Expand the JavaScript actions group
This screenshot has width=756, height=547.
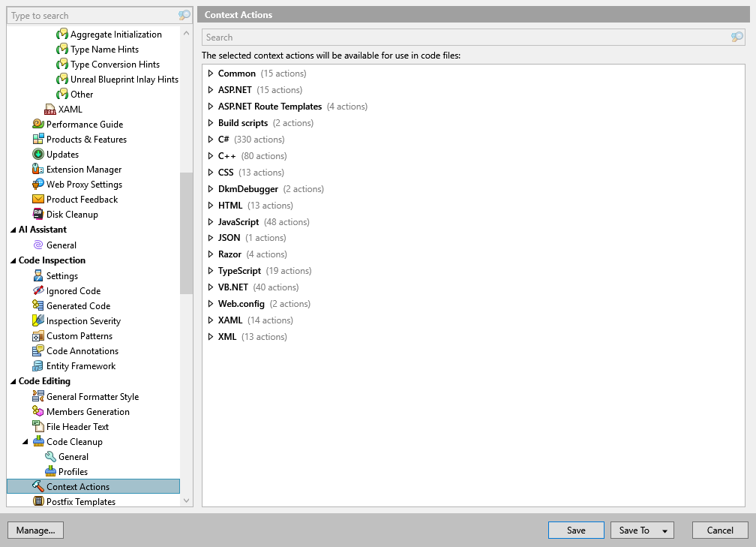point(210,222)
